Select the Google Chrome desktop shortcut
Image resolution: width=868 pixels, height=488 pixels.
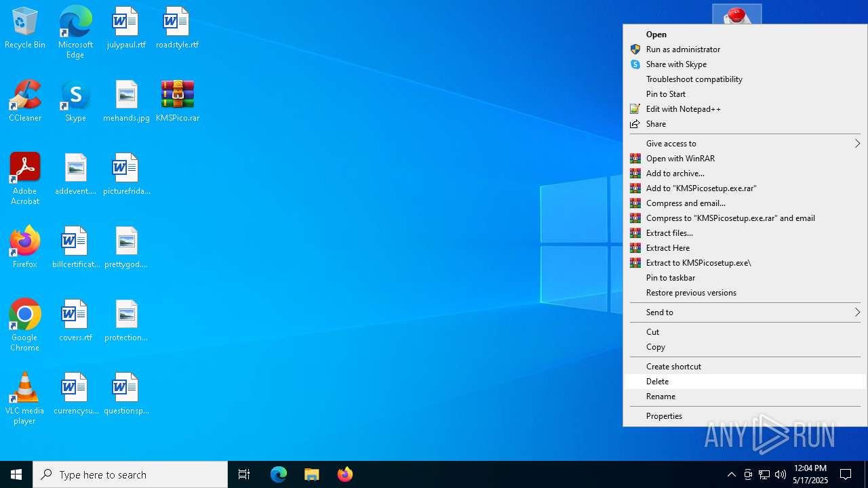point(25,325)
